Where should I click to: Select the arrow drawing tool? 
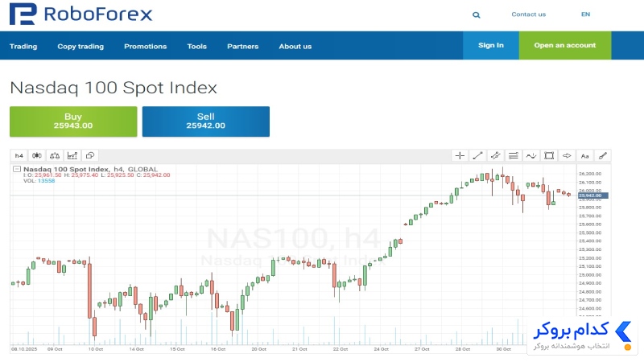(567, 155)
